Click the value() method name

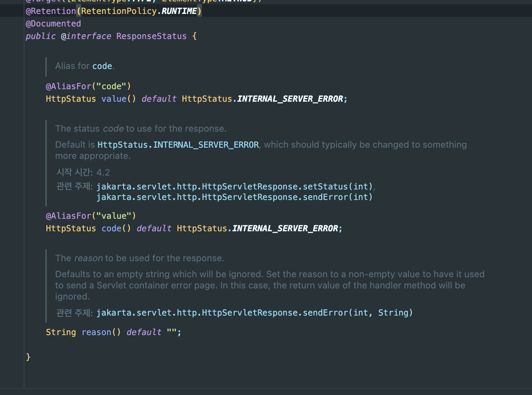tap(114, 99)
